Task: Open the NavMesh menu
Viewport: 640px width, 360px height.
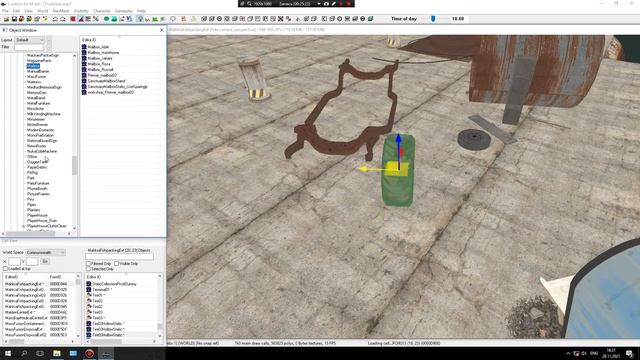Action: [61, 11]
